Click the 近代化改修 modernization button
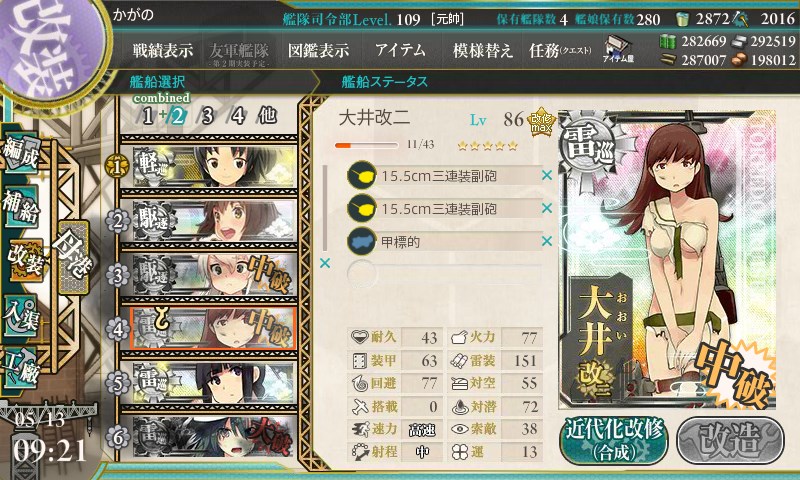 (614, 441)
